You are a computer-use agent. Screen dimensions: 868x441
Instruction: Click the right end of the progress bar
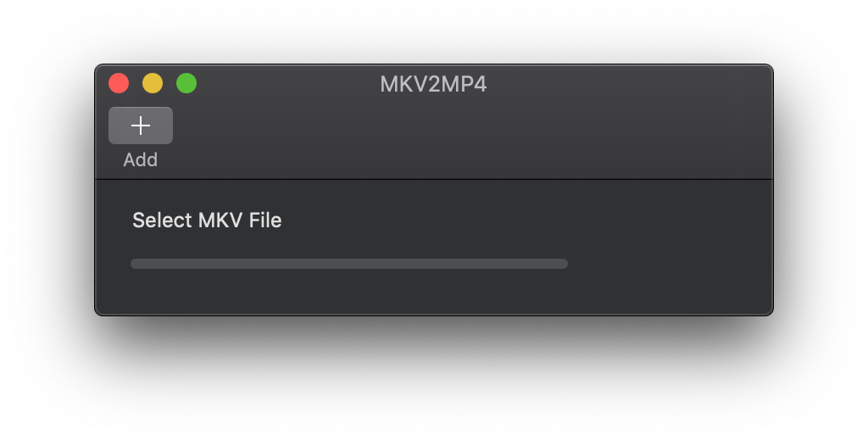pyautogui.click(x=564, y=264)
